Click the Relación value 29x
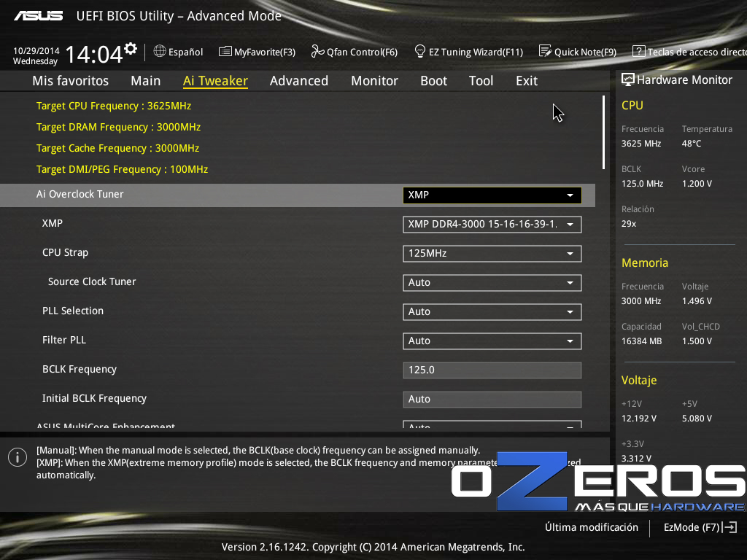 coord(629,223)
